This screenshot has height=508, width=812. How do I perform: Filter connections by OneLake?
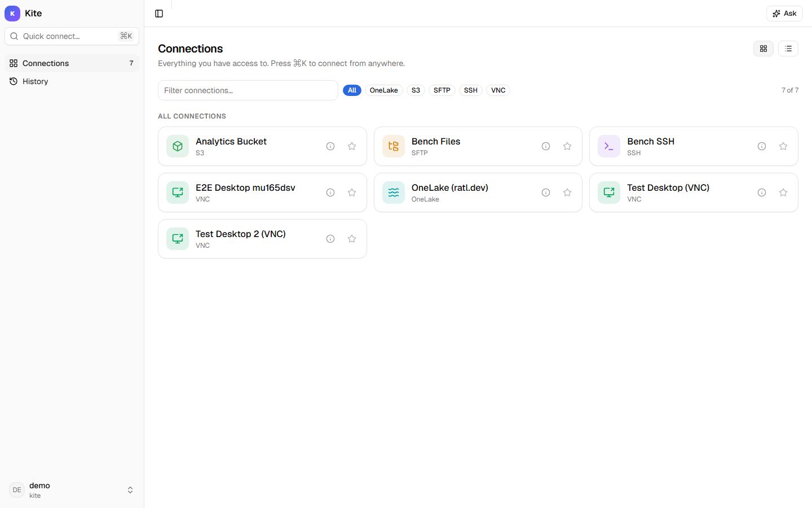[384, 90]
